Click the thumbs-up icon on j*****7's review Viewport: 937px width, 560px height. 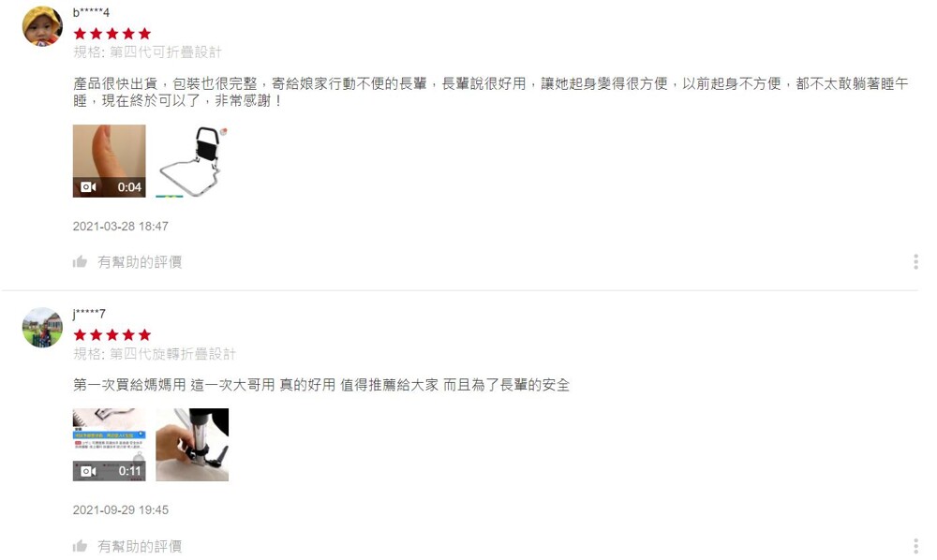[x=80, y=546]
